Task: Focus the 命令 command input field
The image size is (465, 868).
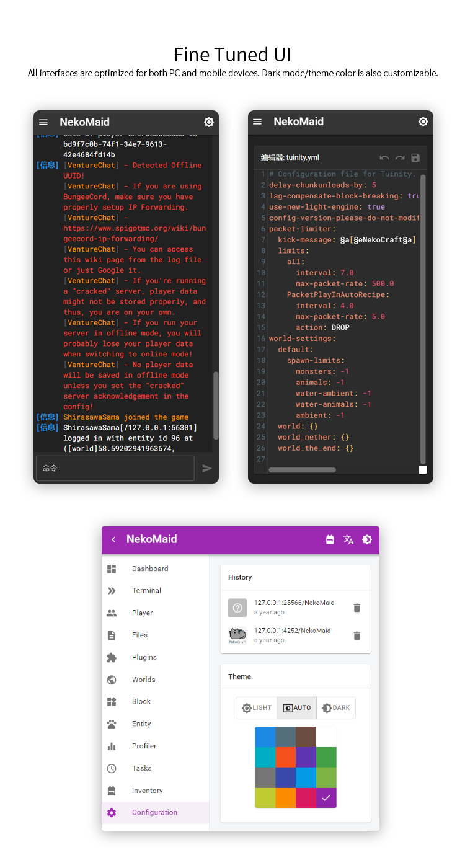Action: 115,468
